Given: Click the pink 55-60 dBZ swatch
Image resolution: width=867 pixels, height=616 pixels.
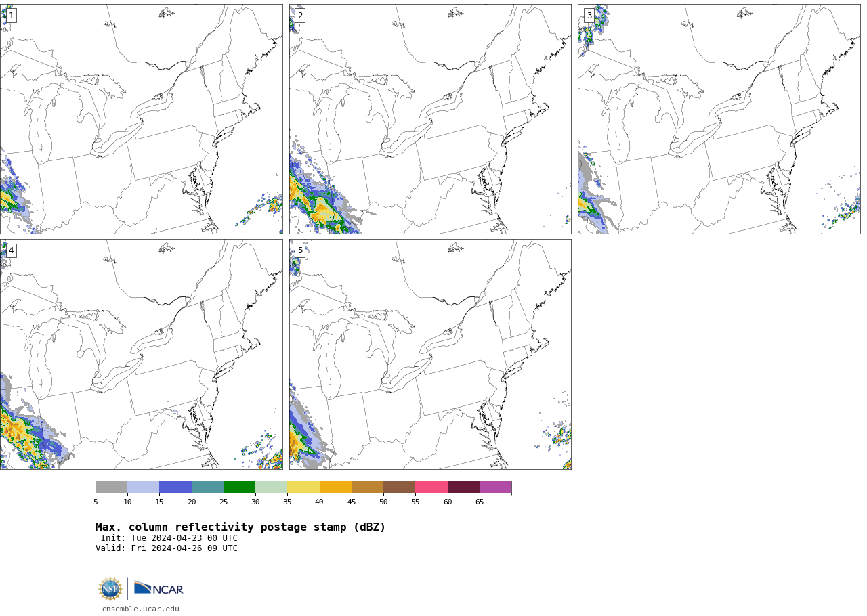Looking at the screenshot, I should [431, 487].
